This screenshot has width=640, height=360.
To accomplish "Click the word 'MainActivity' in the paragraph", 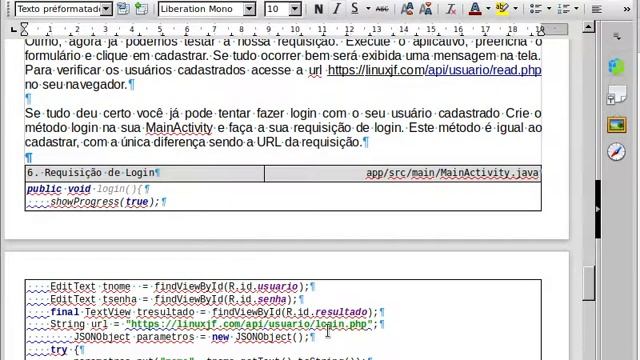I will (x=179, y=128).
